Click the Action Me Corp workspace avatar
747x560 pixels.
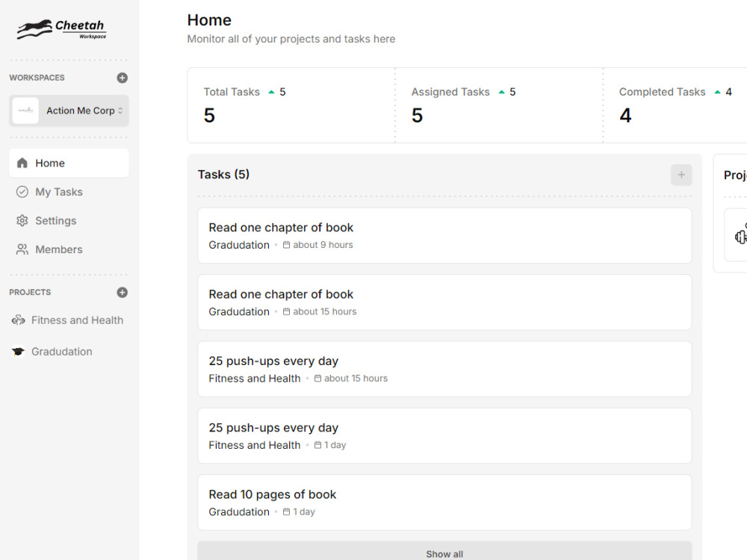[25, 111]
